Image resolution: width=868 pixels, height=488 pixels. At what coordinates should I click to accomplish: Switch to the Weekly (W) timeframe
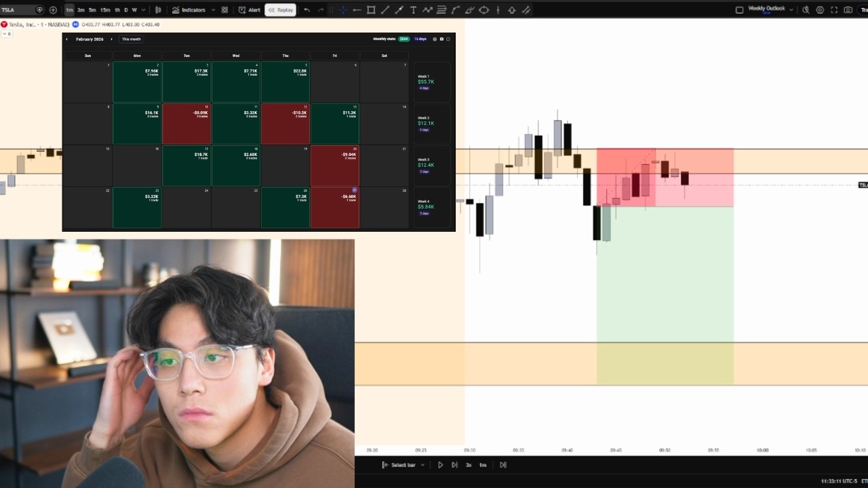(134, 10)
